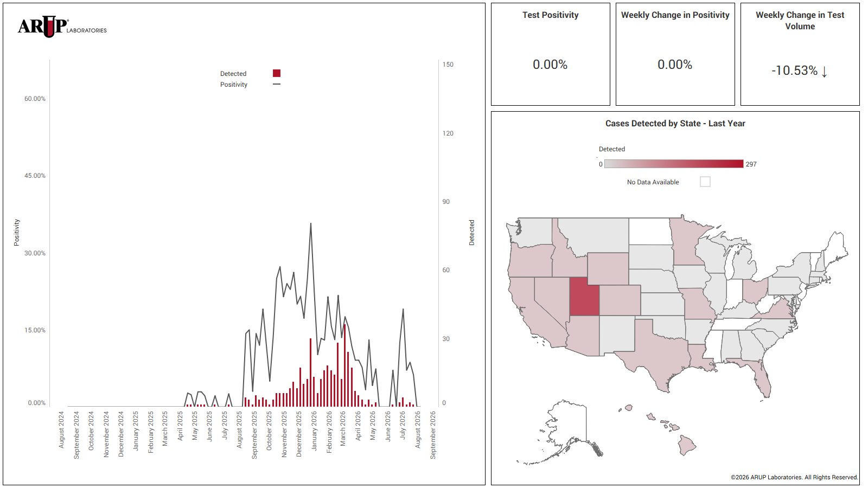This screenshot has height=488, width=868.
Task: Click the red Detected legend square in chart
Action: click(277, 73)
